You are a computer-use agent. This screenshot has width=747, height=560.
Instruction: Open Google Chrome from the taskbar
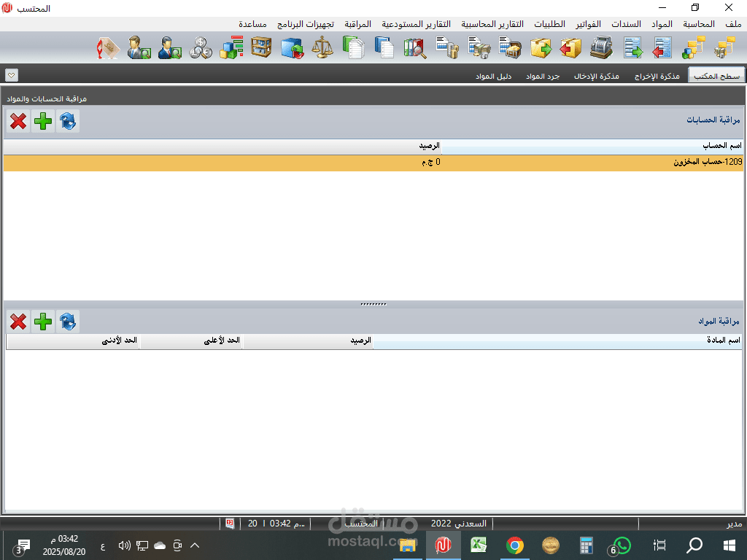click(514, 545)
